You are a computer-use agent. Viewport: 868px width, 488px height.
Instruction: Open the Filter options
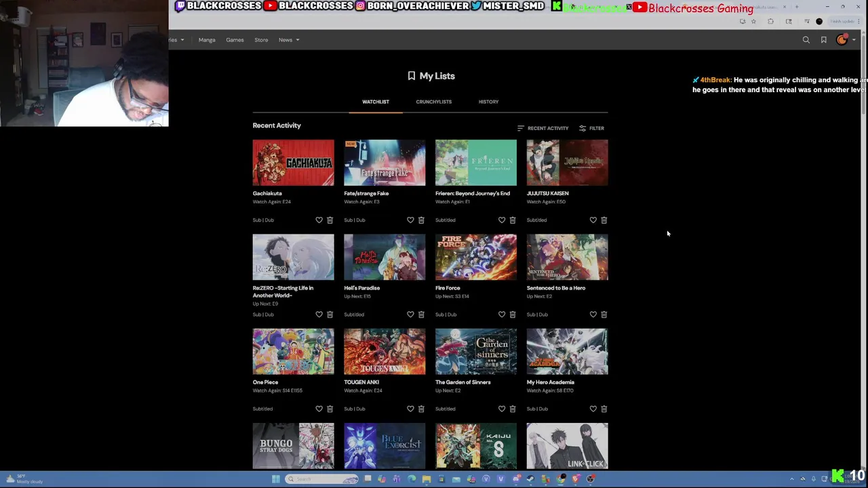tap(592, 128)
